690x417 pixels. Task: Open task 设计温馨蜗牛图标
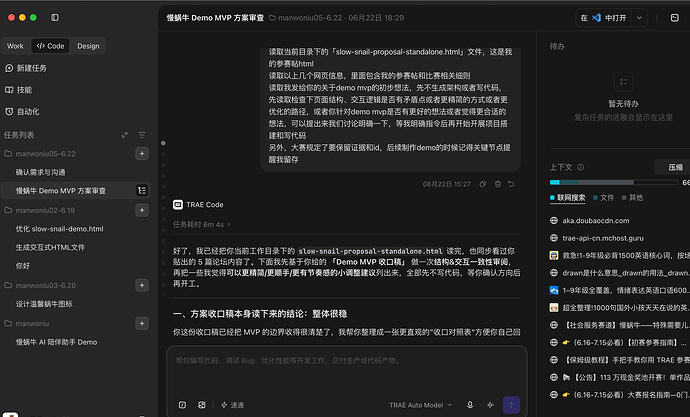point(44,304)
